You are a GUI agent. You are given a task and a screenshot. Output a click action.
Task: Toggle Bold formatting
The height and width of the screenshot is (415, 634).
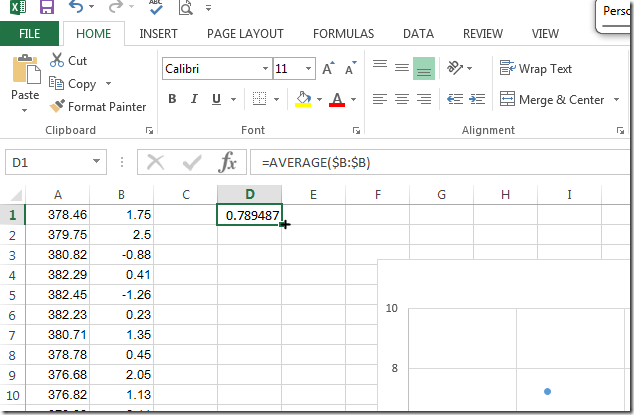[173, 99]
